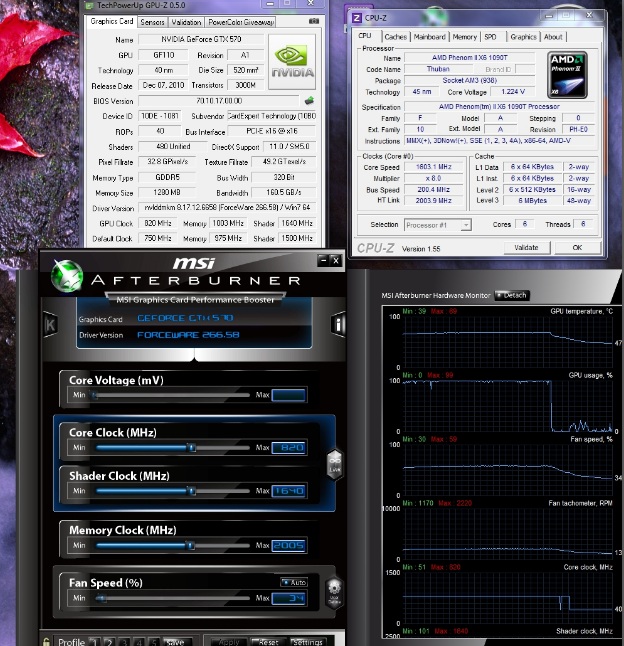The height and width of the screenshot is (646, 624).
Task: Open CPU-Z Caches tab
Action: pos(395,37)
